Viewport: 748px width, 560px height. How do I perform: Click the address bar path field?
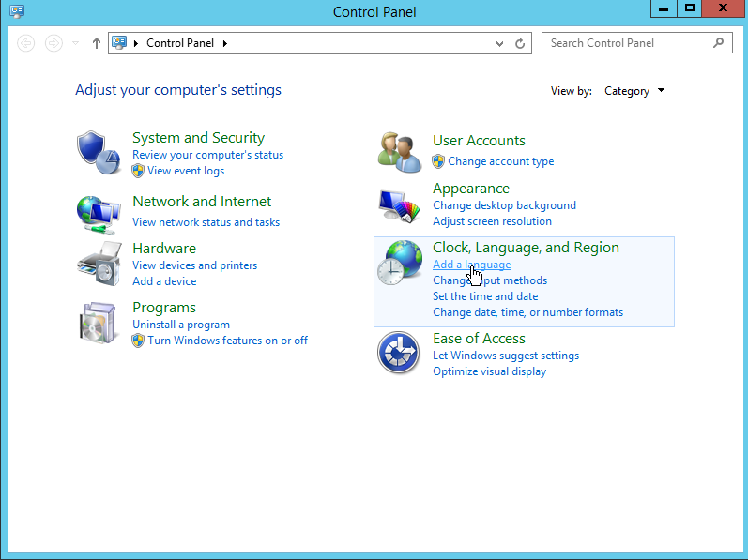[x=320, y=43]
